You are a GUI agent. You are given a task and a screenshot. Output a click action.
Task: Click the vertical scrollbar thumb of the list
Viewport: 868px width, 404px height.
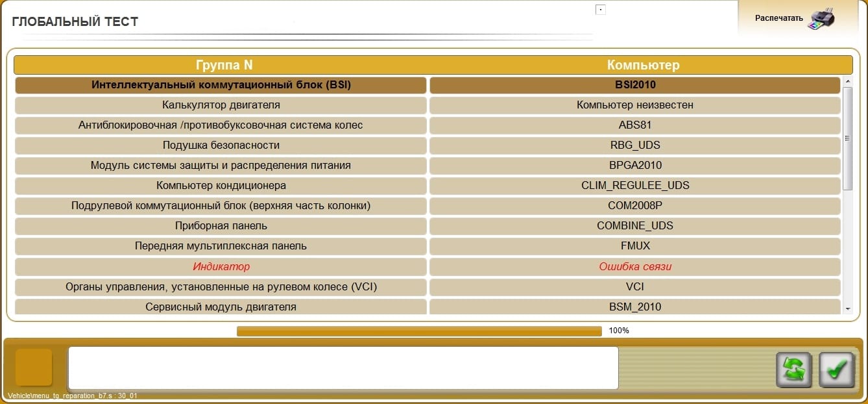click(848, 138)
